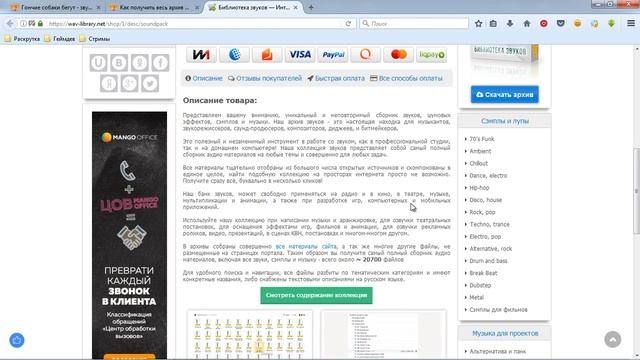Open the downloads arrow in the toolbar
The image size is (640, 360).
[510, 24]
